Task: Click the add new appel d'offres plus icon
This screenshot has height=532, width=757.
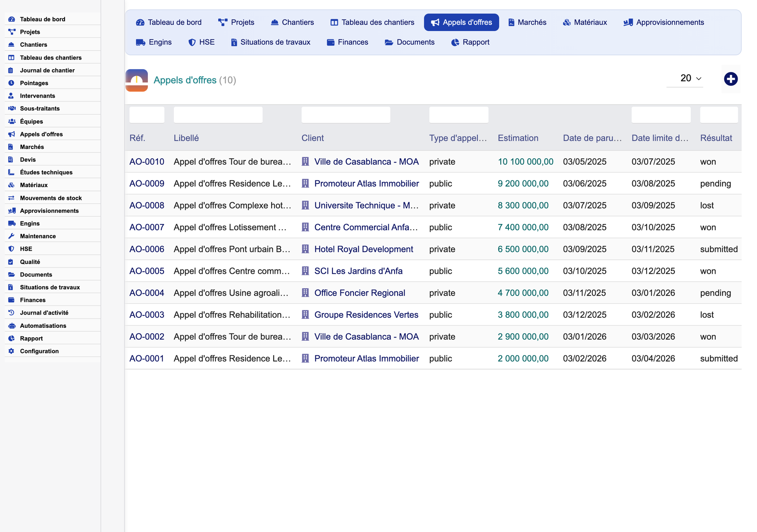Action: (731, 79)
